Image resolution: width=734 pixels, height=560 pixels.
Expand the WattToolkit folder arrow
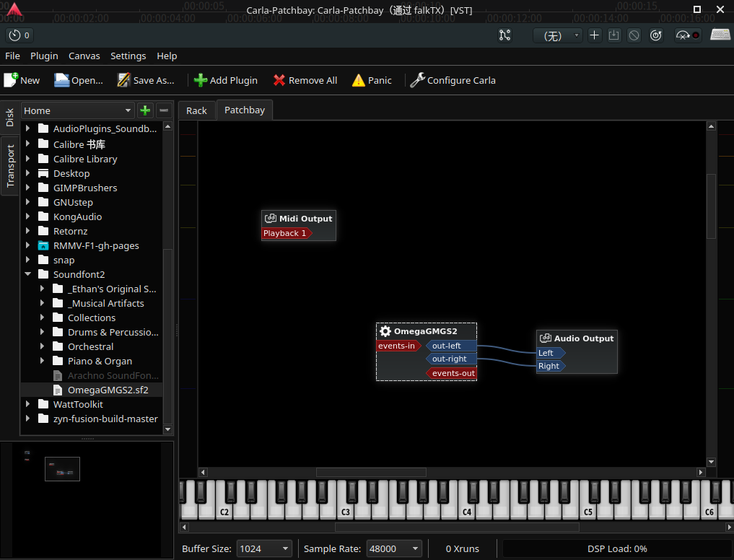(27, 404)
